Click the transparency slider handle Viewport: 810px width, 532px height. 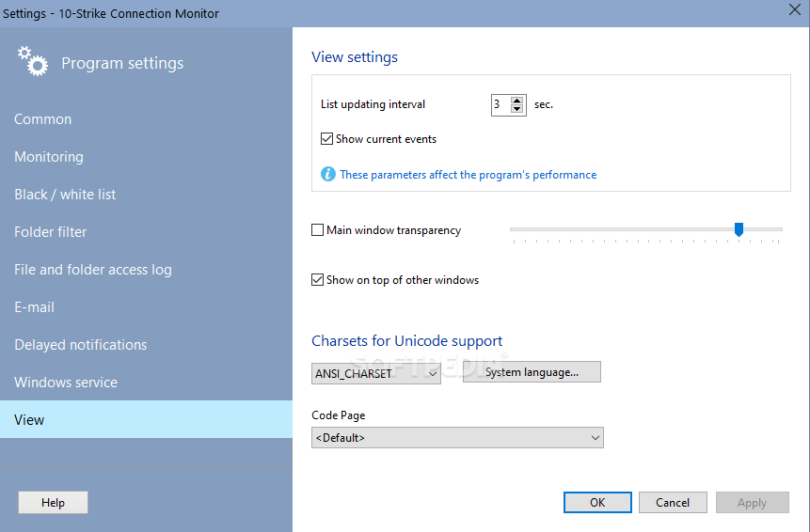coord(739,229)
